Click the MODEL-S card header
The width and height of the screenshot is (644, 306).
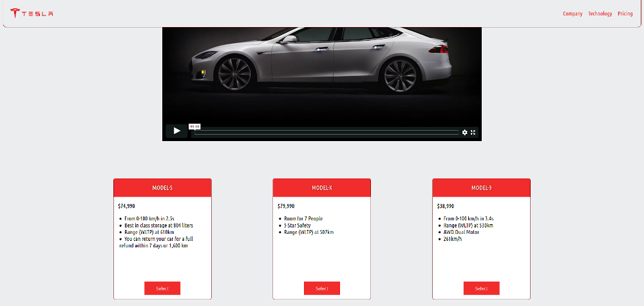(x=163, y=187)
